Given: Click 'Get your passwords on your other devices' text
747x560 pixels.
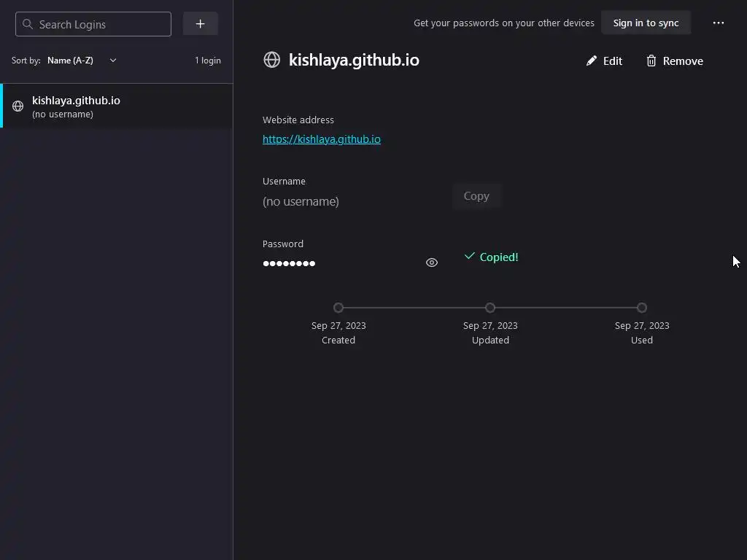Looking at the screenshot, I should [504, 23].
